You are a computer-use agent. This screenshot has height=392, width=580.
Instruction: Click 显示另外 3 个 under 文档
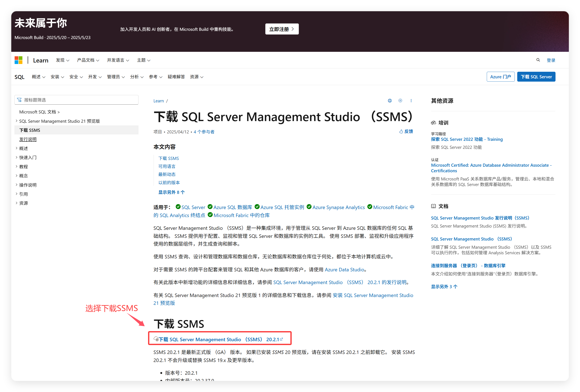444,286
